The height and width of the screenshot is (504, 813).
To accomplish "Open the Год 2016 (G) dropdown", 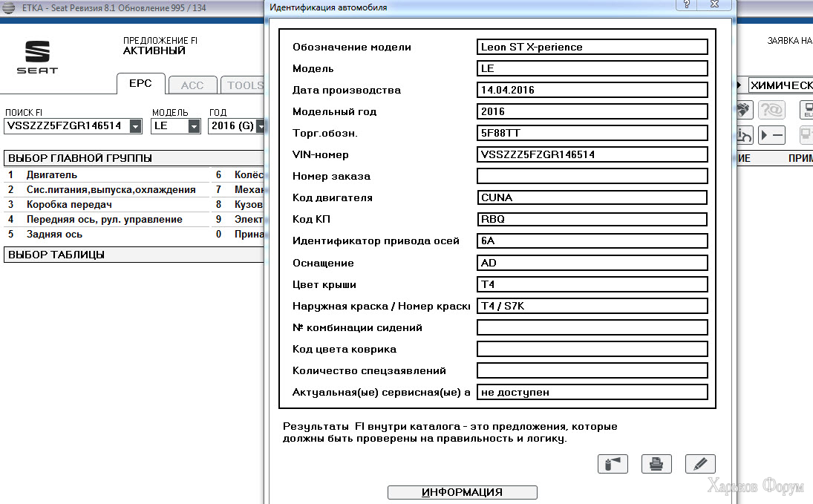I will pyautogui.click(x=261, y=126).
